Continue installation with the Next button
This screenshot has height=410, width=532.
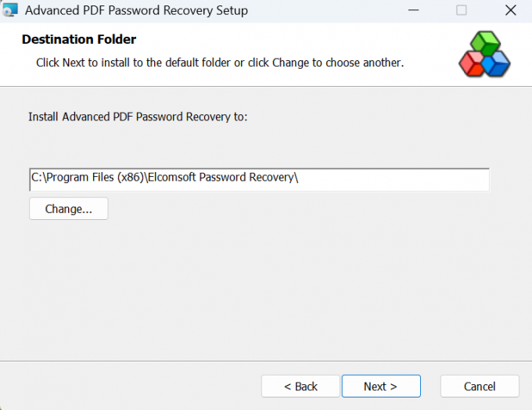tap(381, 387)
